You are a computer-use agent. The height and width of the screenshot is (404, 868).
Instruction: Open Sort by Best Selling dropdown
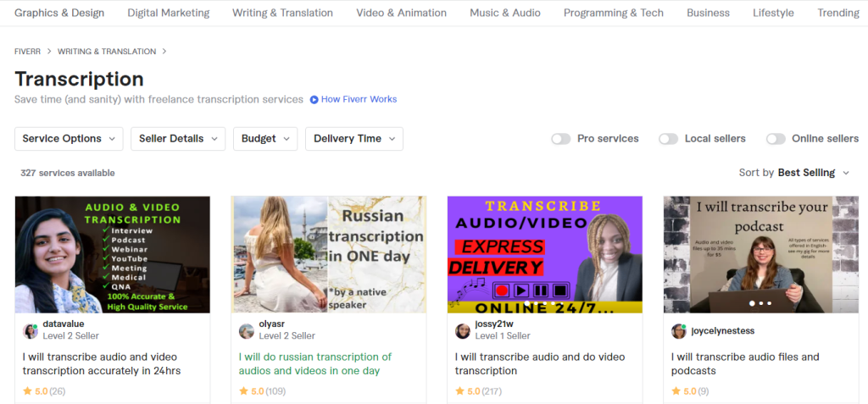pyautogui.click(x=793, y=173)
